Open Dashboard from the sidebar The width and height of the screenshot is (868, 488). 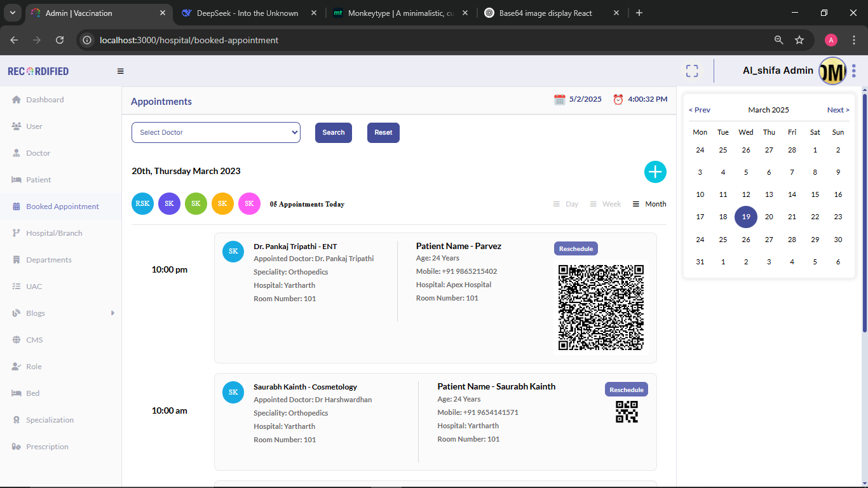44,100
